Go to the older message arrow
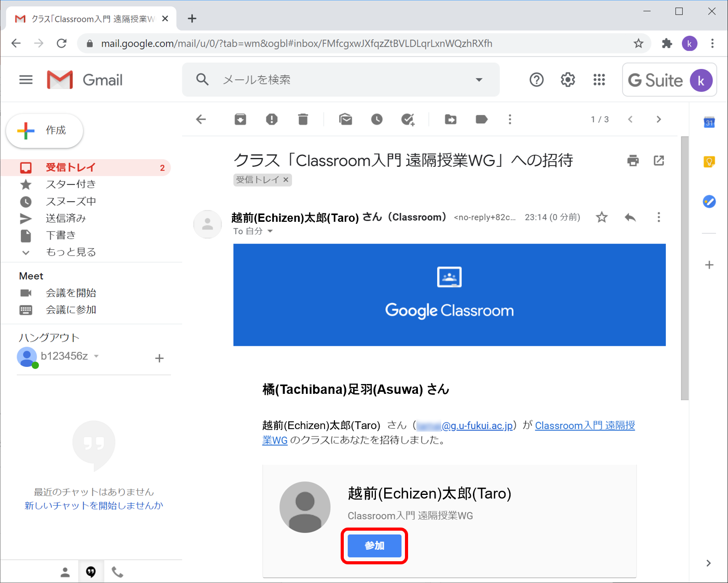This screenshot has width=728, height=583. click(659, 119)
